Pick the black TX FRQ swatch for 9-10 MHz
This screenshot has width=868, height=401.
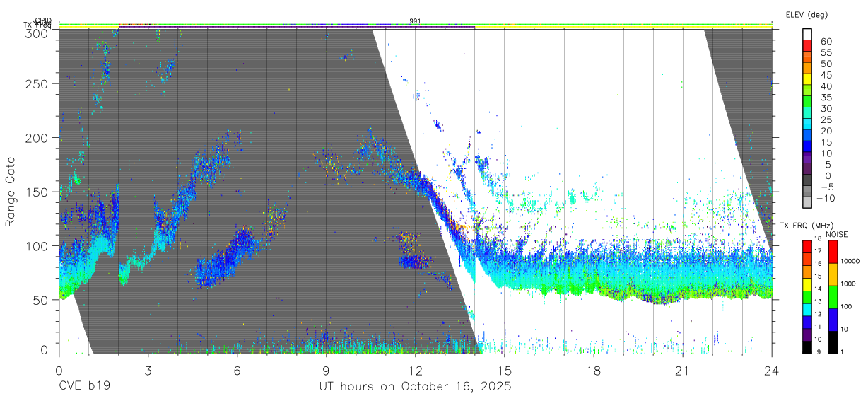tap(807, 346)
